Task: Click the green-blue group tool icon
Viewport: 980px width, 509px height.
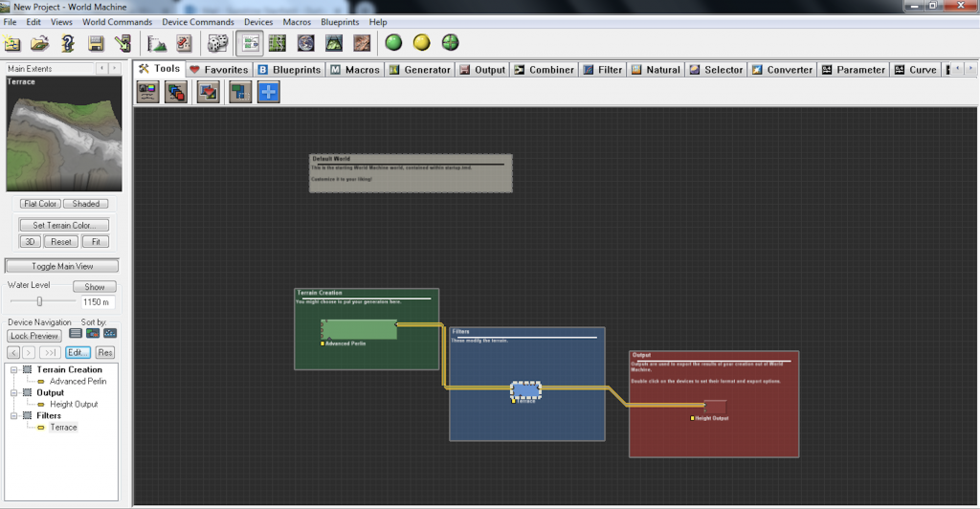Action: point(240,92)
